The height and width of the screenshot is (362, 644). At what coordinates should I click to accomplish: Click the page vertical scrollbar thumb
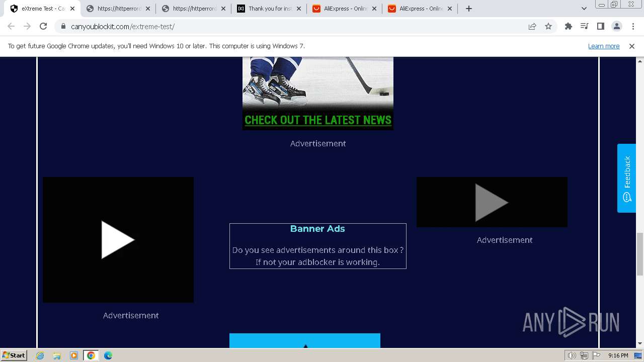click(x=640, y=254)
